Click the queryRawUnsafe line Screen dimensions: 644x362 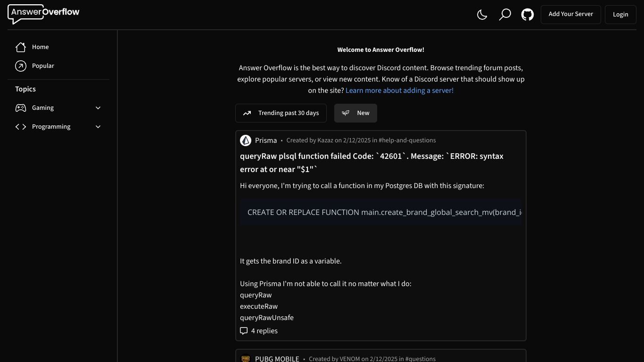click(267, 318)
